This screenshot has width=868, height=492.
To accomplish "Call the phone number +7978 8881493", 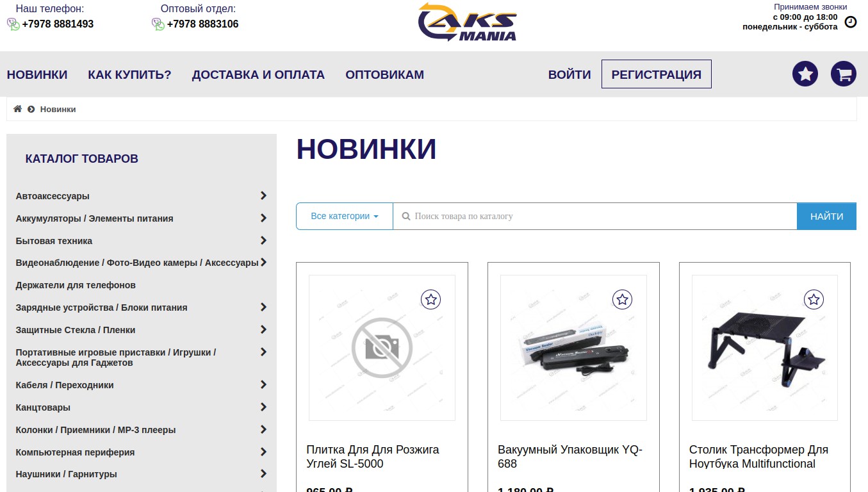I will (58, 24).
